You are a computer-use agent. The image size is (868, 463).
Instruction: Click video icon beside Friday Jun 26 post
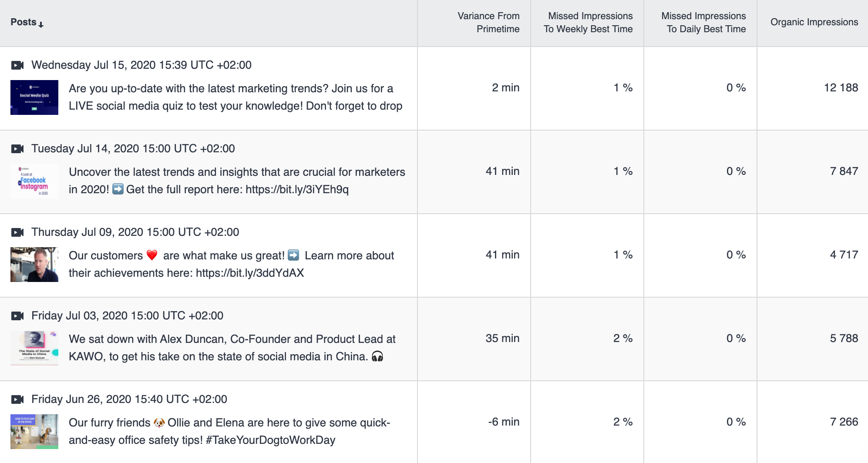tap(17, 399)
